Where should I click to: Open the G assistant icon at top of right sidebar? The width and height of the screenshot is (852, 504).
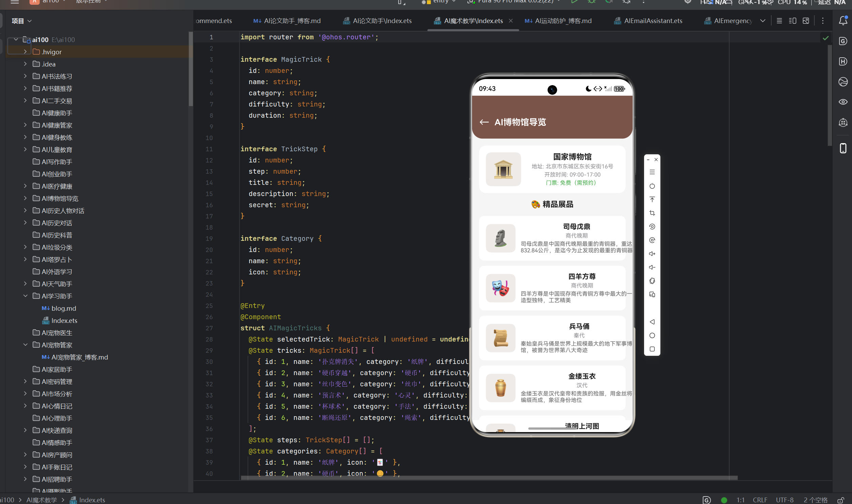point(843,41)
